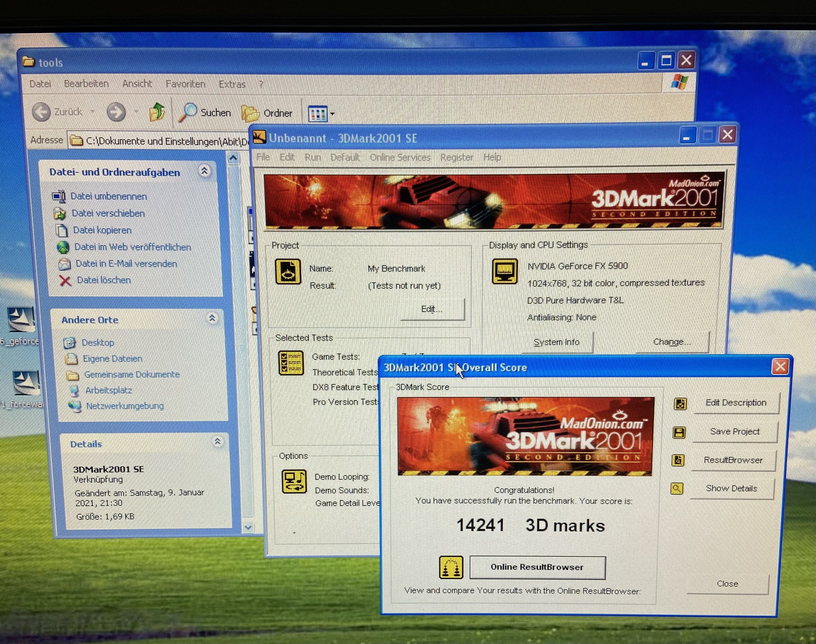The width and height of the screenshot is (816, 644).
Task: Click the address bar path field
Action: point(159,141)
